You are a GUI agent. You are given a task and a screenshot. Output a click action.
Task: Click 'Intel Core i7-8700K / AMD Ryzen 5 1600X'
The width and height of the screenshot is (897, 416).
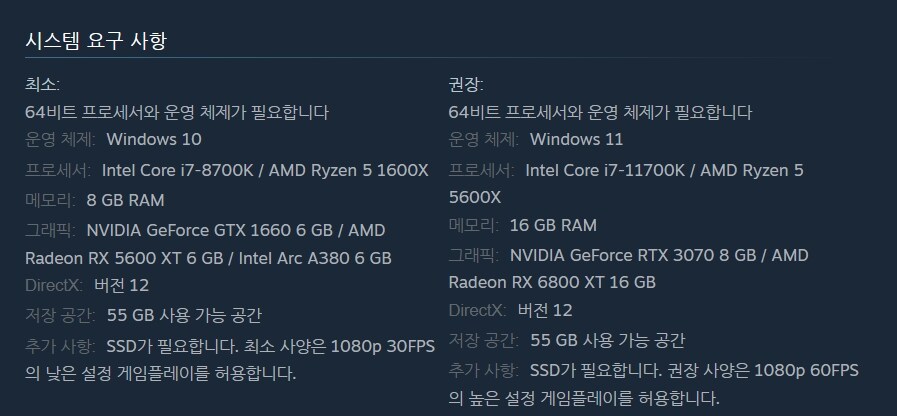pos(265,171)
